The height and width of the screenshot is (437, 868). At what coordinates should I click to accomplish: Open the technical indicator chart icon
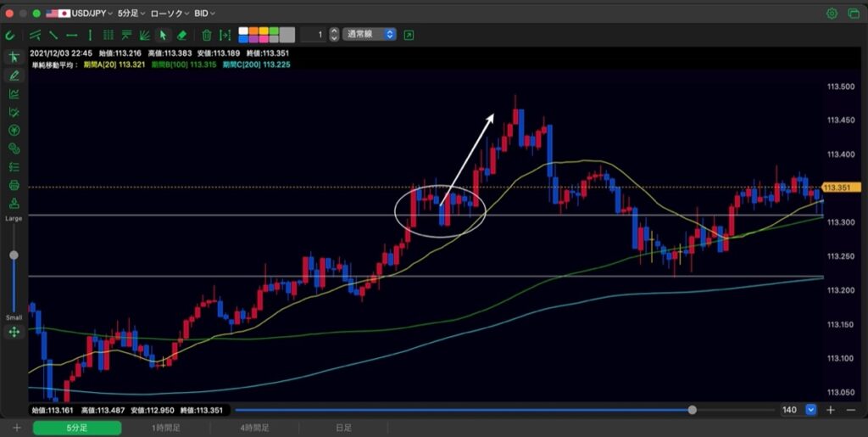point(14,93)
